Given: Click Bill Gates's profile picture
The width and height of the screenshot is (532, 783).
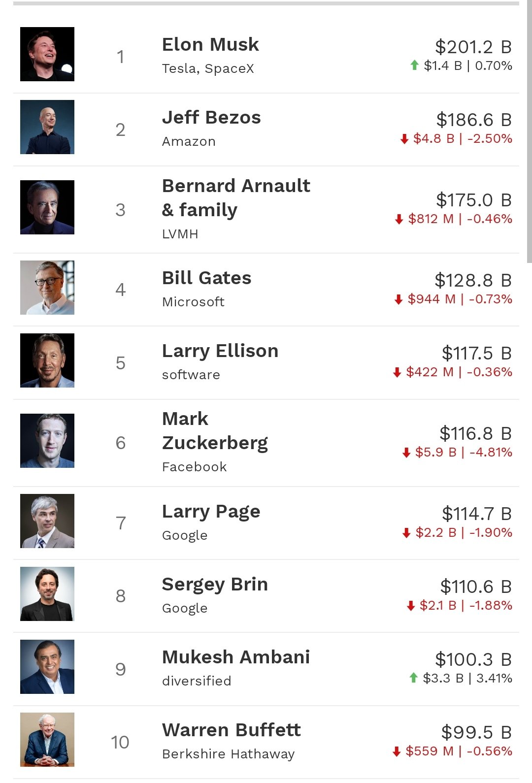Looking at the screenshot, I should click(47, 288).
